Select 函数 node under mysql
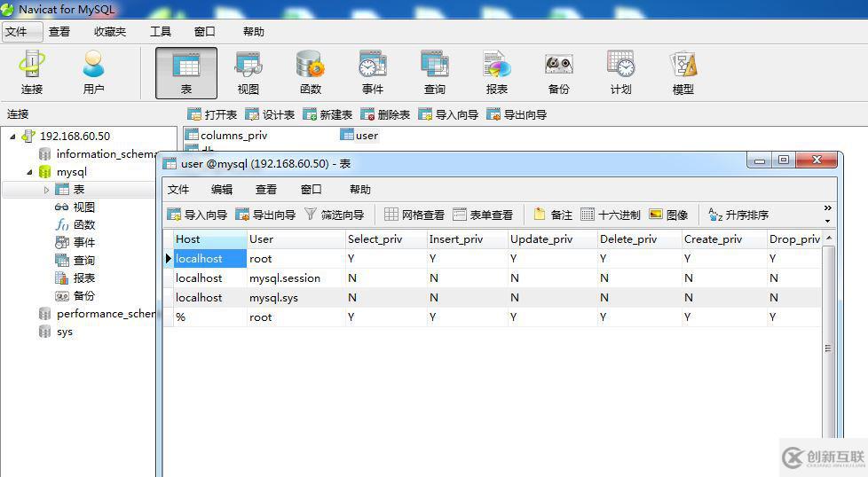The image size is (868, 477). click(x=75, y=225)
